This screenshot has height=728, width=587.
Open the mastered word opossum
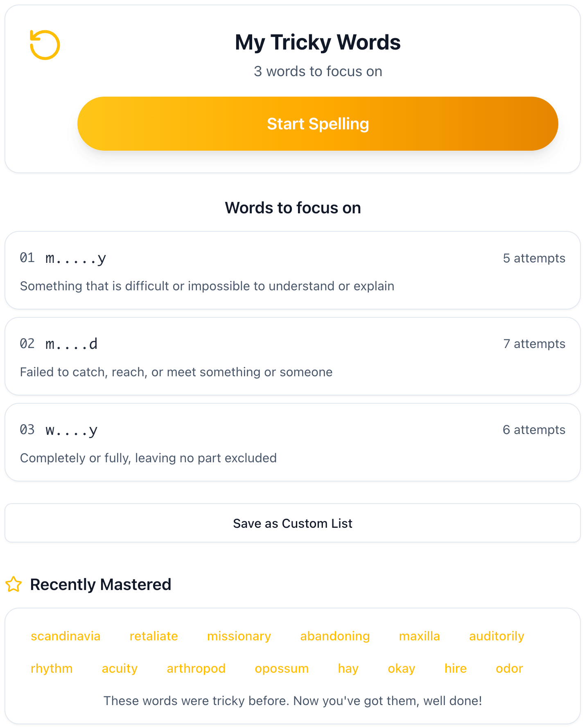pos(282,668)
